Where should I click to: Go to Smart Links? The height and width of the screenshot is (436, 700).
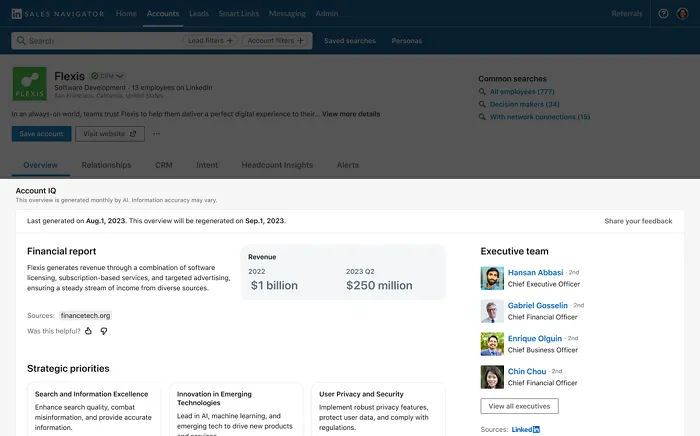238,14
